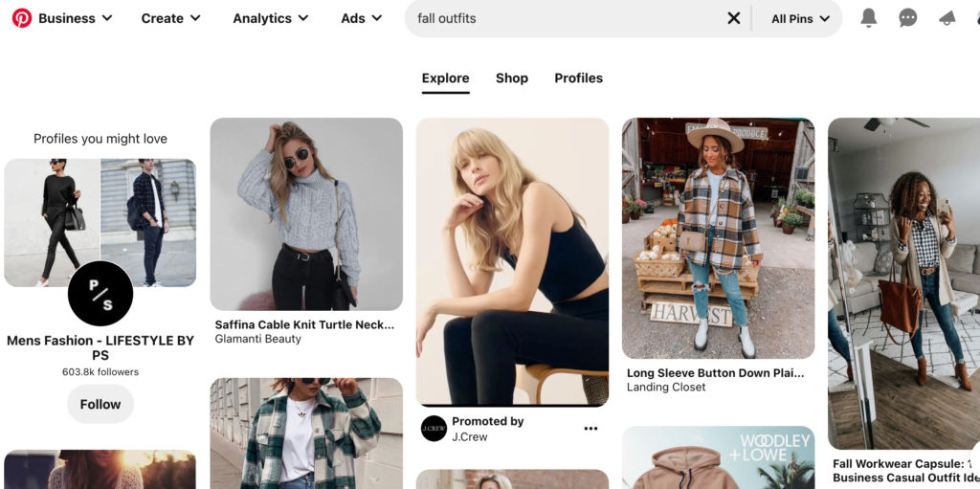Open the notifications bell icon

[869, 18]
